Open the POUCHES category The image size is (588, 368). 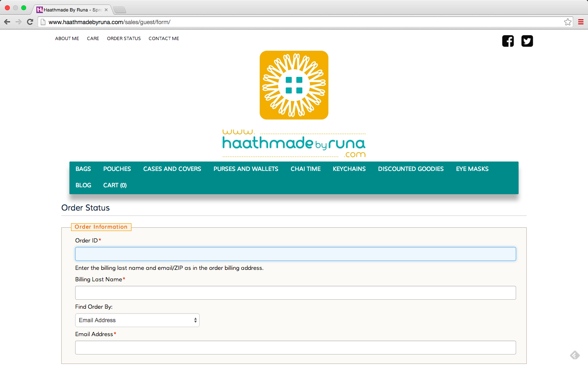[117, 169]
